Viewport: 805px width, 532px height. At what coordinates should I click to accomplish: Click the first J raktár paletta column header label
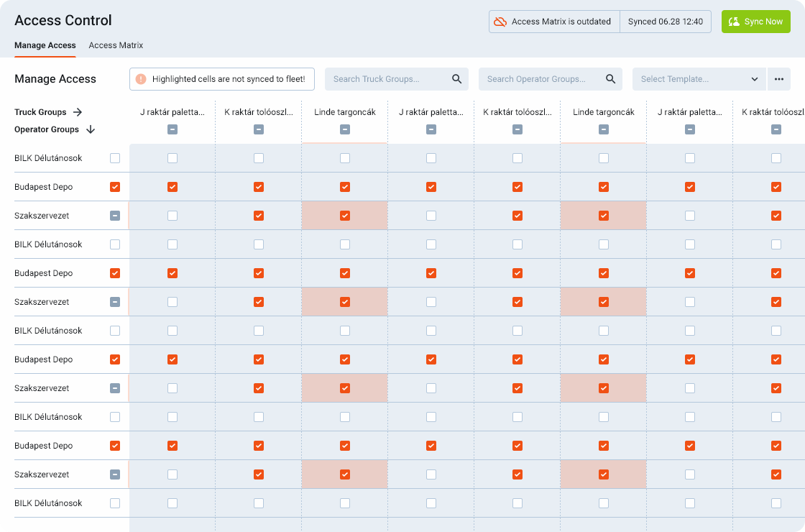coord(172,112)
